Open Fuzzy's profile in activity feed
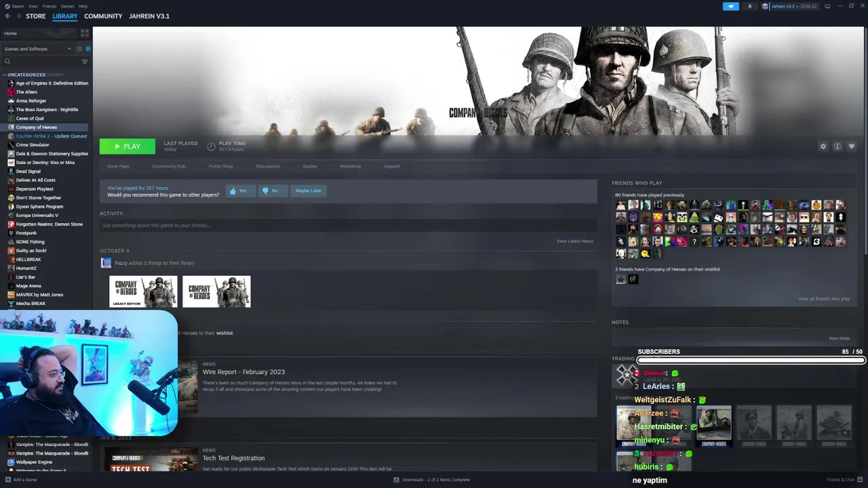Image resolution: width=868 pixels, height=488 pixels. (x=122, y=263)
